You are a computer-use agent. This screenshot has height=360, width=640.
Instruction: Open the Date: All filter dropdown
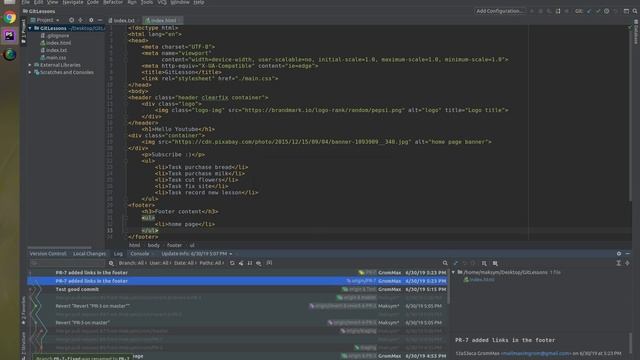(185, 263)
